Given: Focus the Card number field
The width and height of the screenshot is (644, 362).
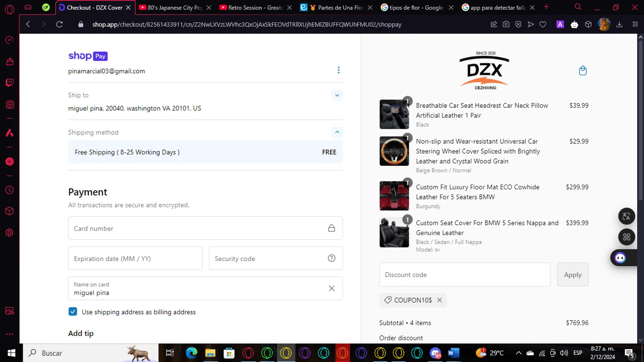Looking at the screenshot, I should [x=205, y=228].
